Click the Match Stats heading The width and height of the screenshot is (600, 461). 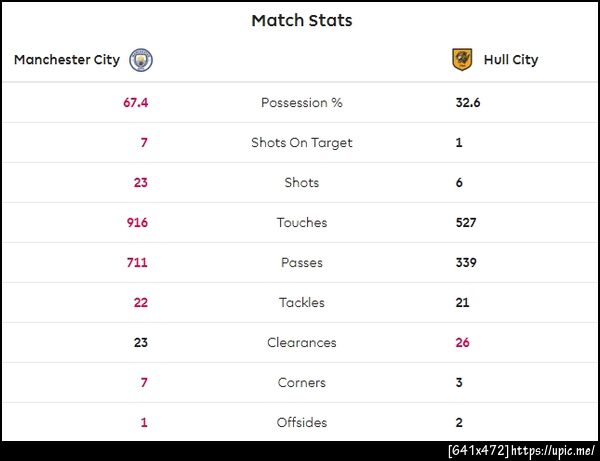301,20
